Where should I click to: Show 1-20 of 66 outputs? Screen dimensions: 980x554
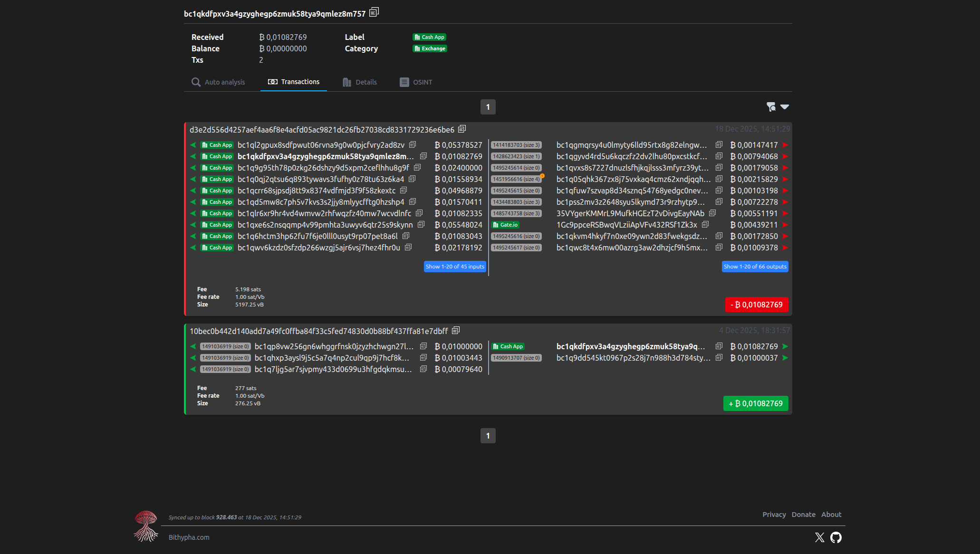coord(755,267)
